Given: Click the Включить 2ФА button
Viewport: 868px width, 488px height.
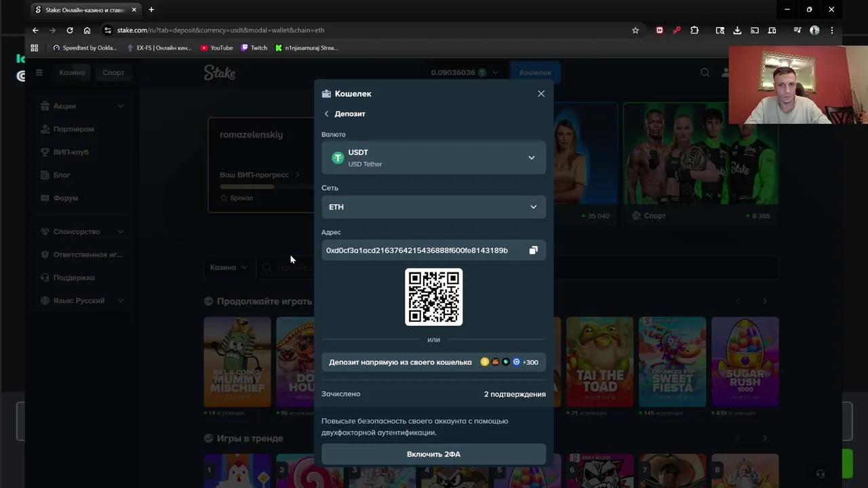Looking at the screenshot, I should click(x=433, y=454).
